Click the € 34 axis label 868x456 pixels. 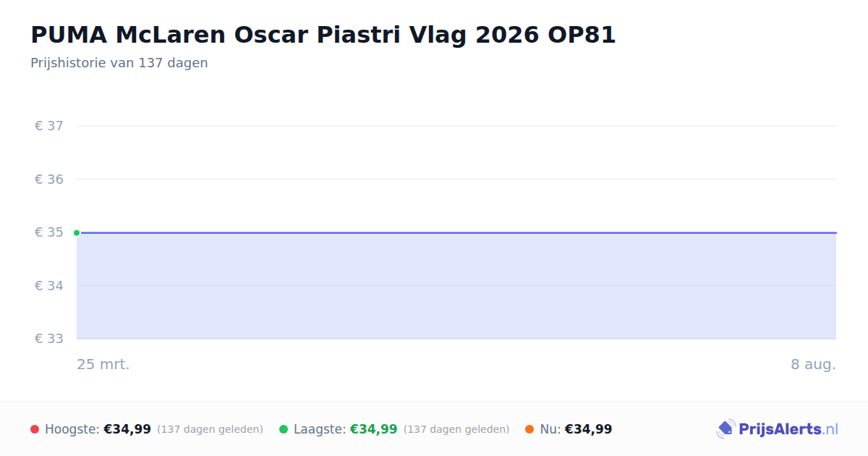point(49,285)
